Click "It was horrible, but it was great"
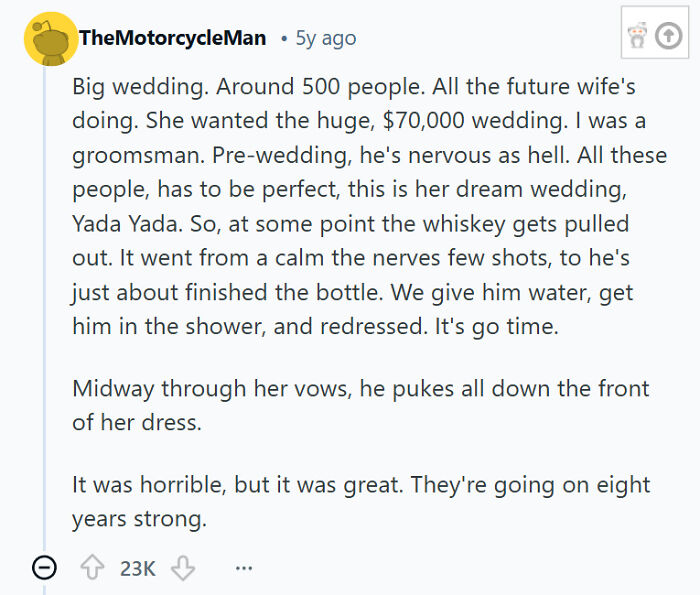 [x=224, y=486]
